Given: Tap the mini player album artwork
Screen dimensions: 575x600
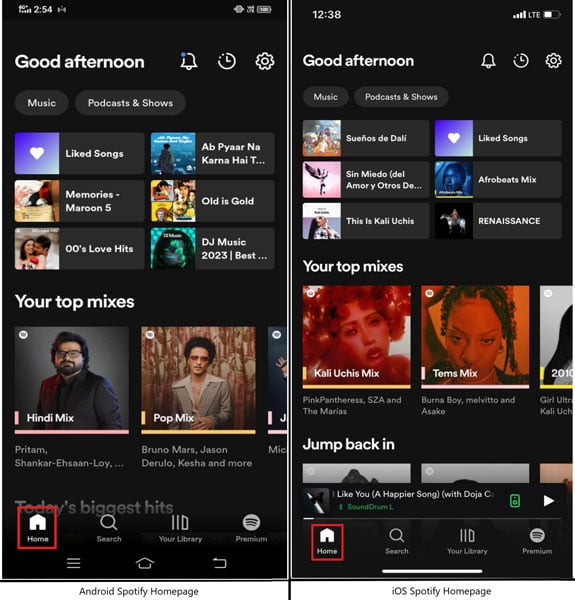Looking at the screenshot, I should coord(316,501).
